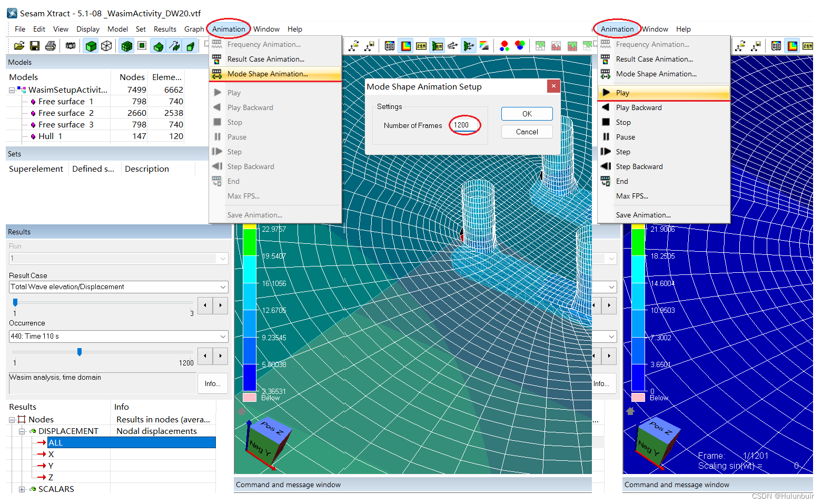Select Play in the right Animation menu
This screenshot has height=504, width=822.
coord(663,93)
